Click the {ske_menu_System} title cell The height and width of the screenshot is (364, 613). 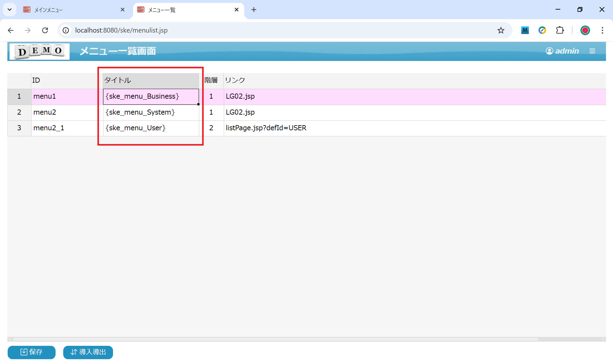[x=151, y=112]
